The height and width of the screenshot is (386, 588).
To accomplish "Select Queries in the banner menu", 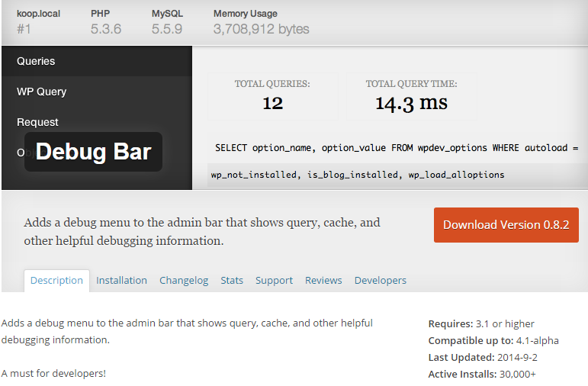I will [97, 61].
